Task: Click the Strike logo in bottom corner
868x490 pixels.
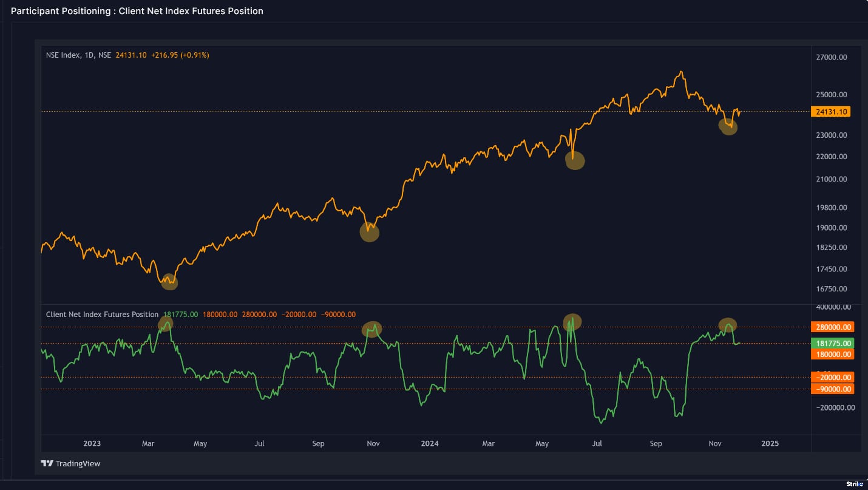Action: tap(854, 483)
